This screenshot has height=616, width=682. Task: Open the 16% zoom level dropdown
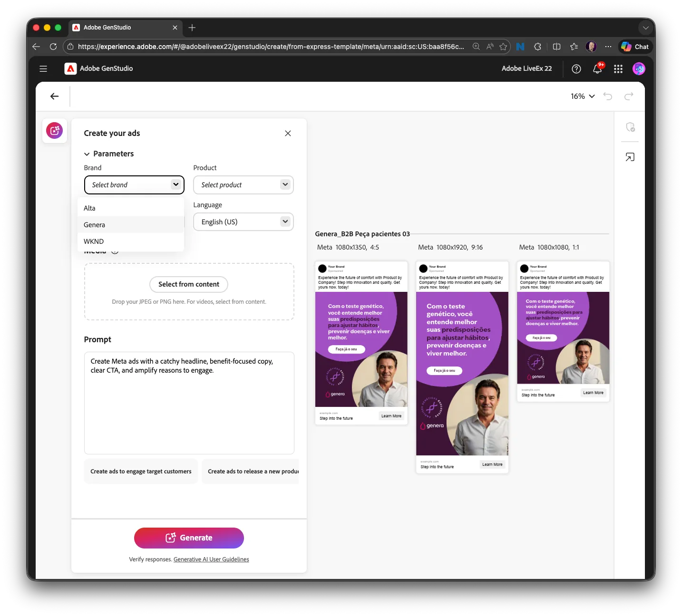[583, 96]
